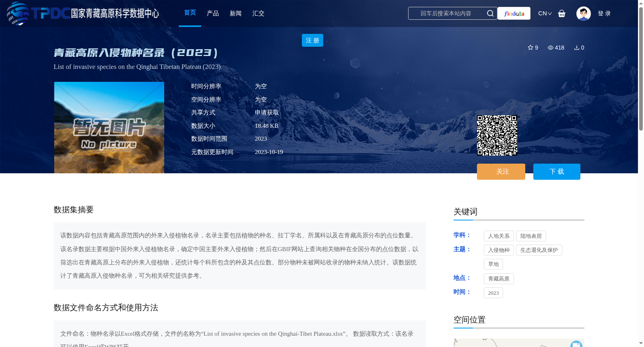The height and width of the screenshot is (347, 644).
Task: Go to the 首页 tab
Action: [x=190, y=13]
